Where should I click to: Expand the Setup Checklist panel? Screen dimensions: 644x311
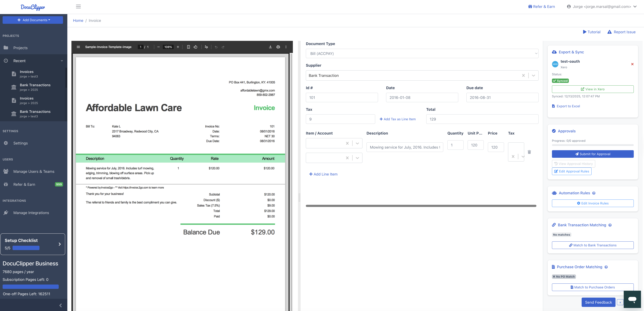coord(33,244)
